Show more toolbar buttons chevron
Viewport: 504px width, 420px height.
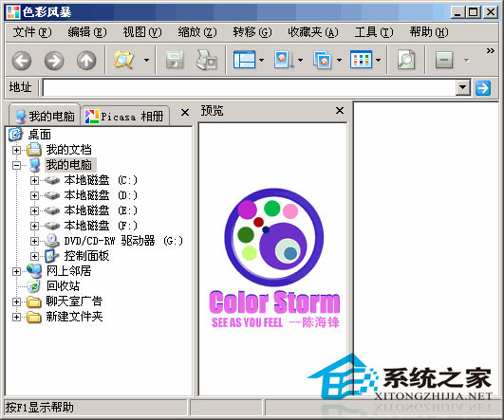point(490,51)
